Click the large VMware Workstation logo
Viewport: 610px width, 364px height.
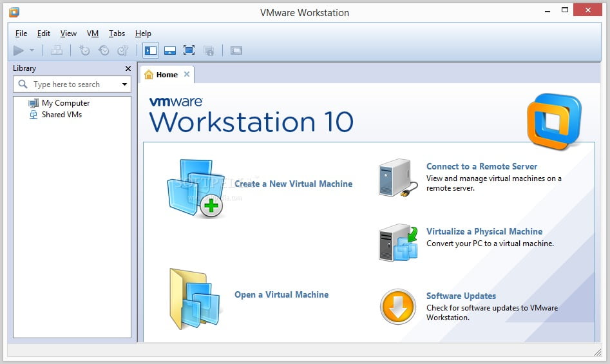(x=555, y=121)
